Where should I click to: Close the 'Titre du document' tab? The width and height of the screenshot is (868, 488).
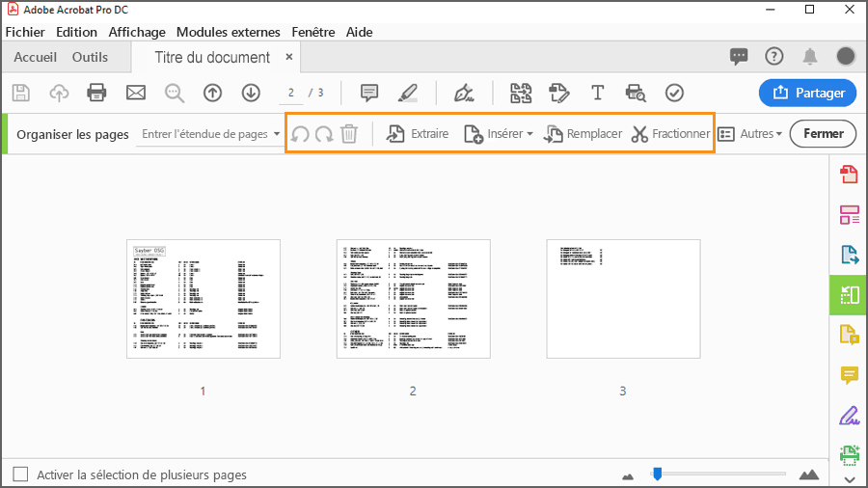click(x=289, y=57)
